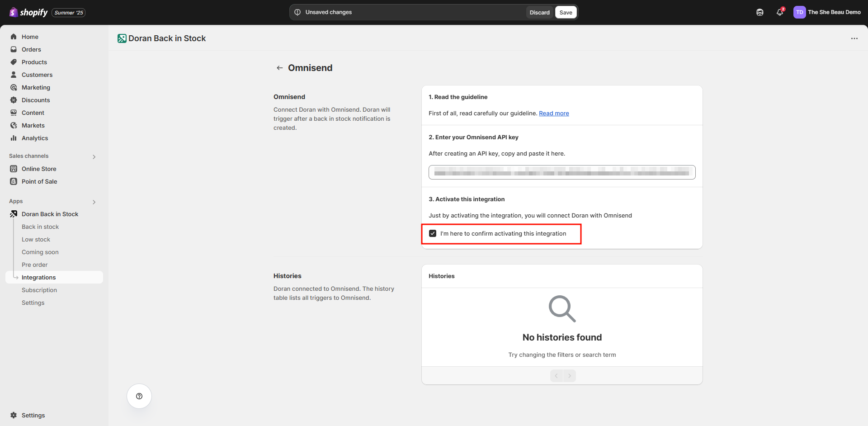Save the changes
868x426 pixels.
click(566, 12)
